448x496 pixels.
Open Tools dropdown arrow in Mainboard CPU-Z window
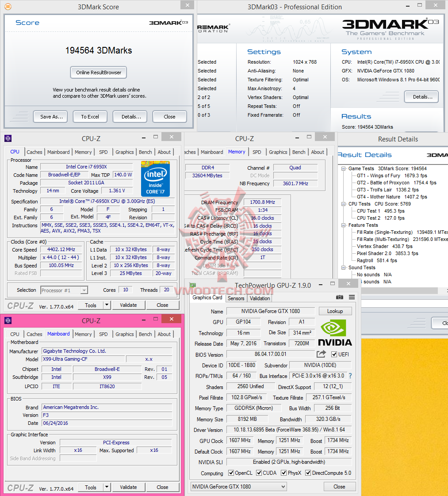[x=107, y=487]
